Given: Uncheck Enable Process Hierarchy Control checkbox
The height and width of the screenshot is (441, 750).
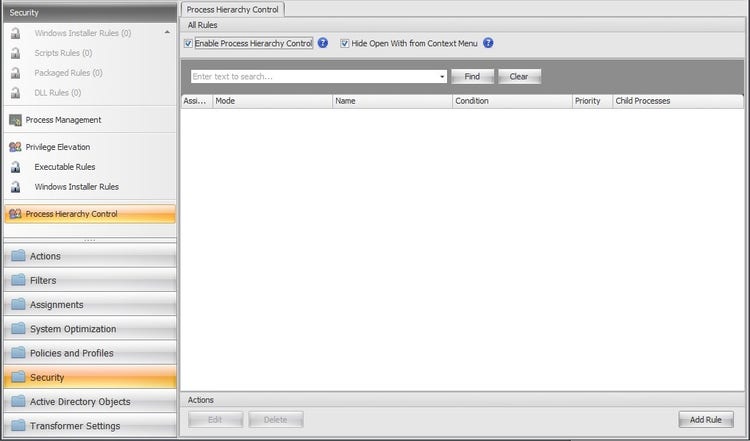Looking at the screenshot, I should [x=188, y=44].
